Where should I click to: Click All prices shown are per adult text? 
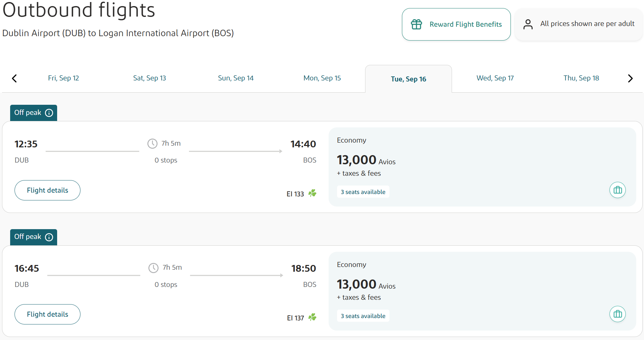click(x=587, y=24)
